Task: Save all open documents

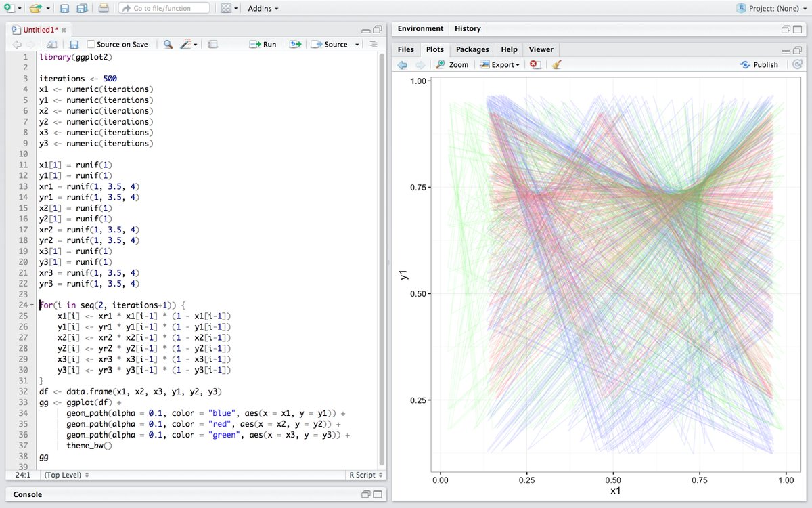Action: tap(81, 7)
